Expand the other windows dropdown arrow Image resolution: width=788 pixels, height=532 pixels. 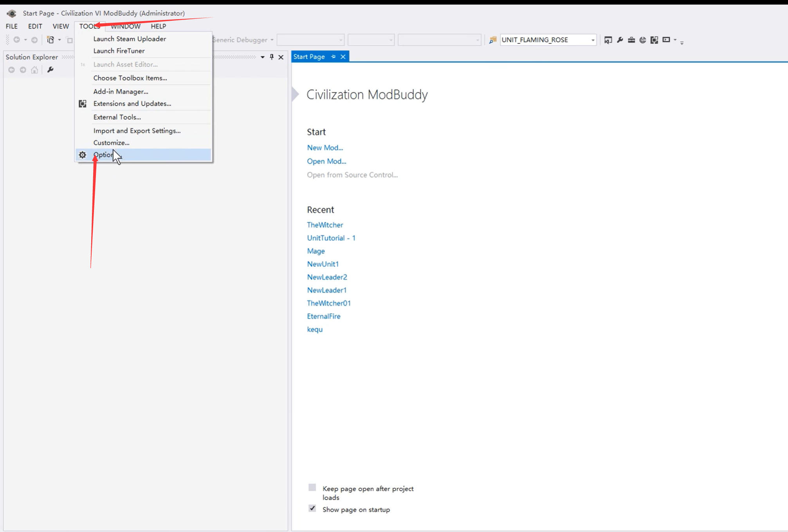[x=675, y=40]
